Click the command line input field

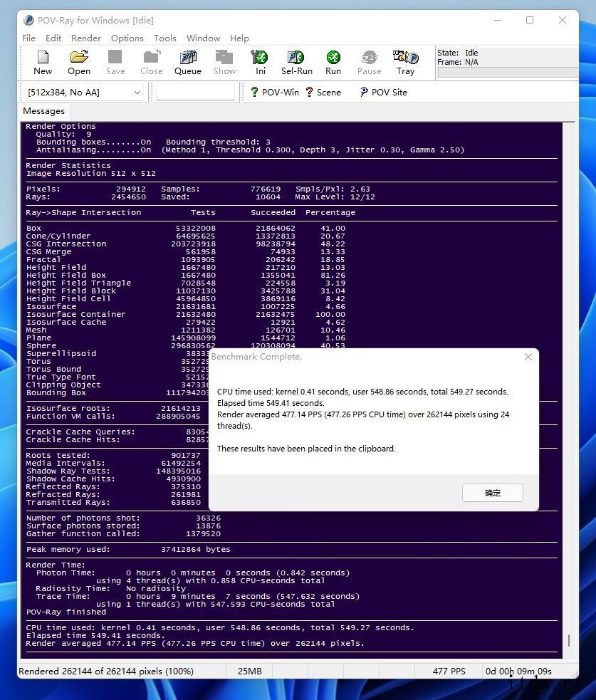pyautogui.click(x=195, y=93)
